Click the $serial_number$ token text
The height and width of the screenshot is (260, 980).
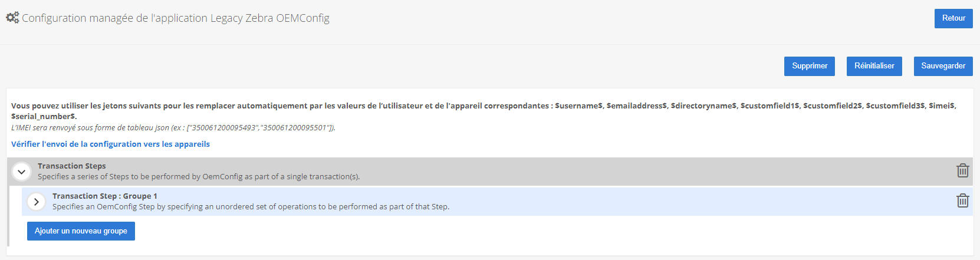point(44,116)
